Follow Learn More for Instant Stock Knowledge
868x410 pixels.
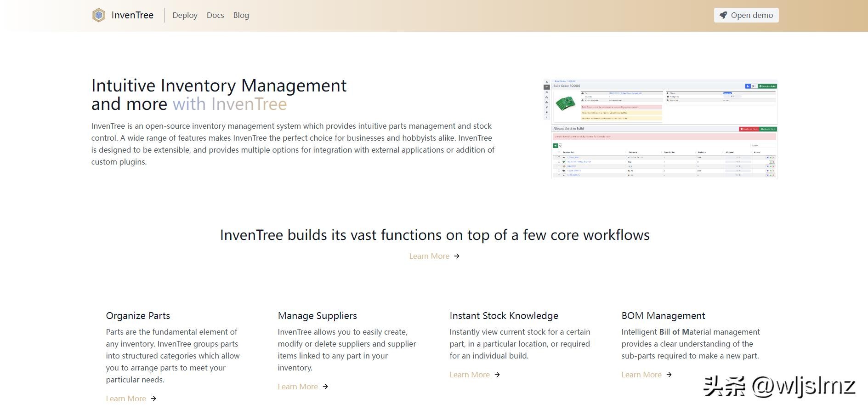pos(470,375)
